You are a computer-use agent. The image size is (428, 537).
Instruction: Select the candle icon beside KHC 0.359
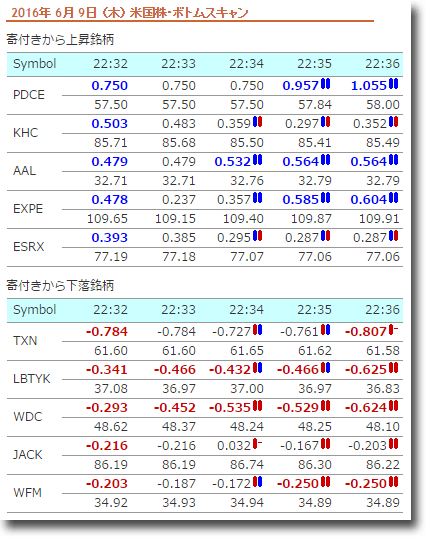257,122
